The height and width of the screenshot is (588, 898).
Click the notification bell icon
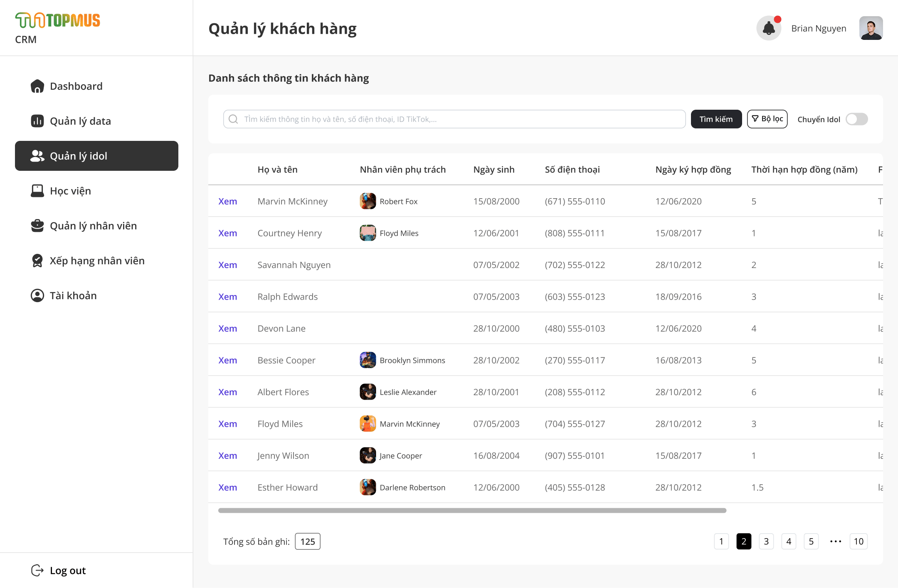tap(768, 28)
